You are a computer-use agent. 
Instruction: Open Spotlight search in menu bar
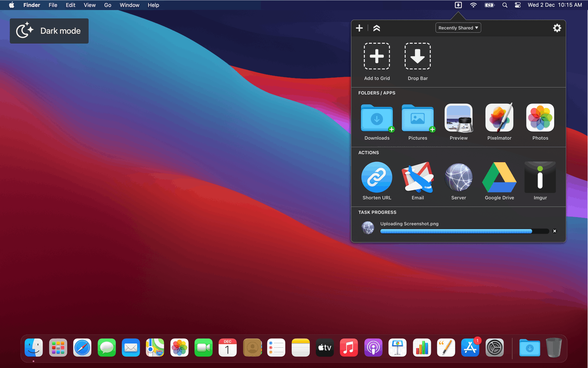coord(505,5)
